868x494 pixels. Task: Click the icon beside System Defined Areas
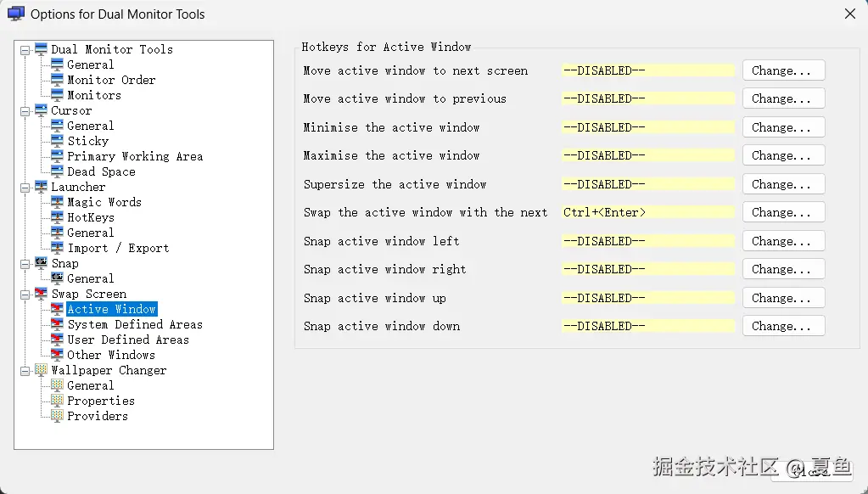(x=58, y=324)
